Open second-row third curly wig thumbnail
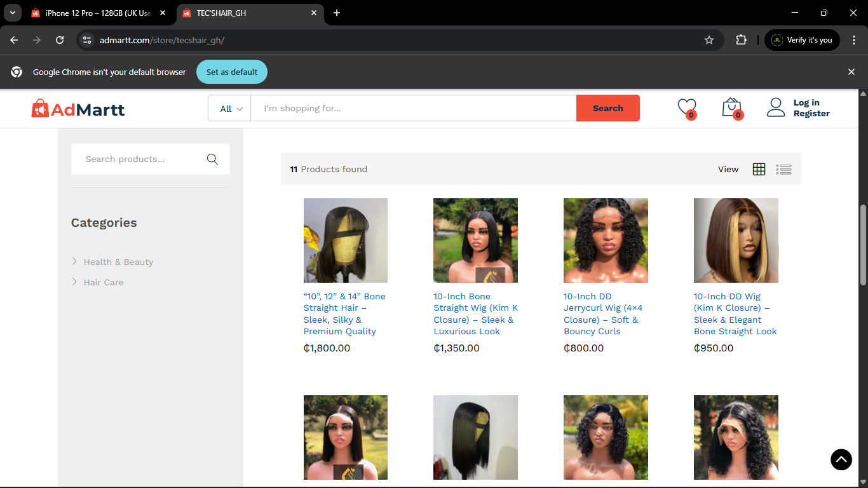 [x=606, y=437]
